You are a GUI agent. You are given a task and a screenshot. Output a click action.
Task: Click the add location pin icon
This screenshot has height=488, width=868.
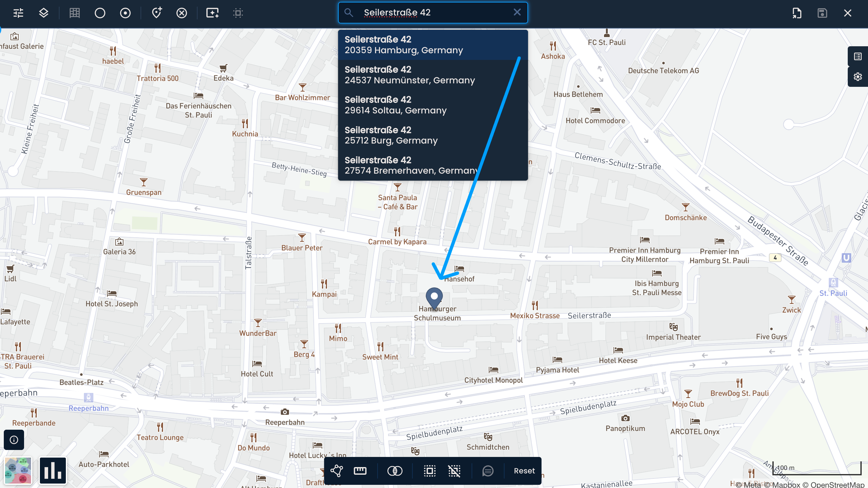point(156,13)
